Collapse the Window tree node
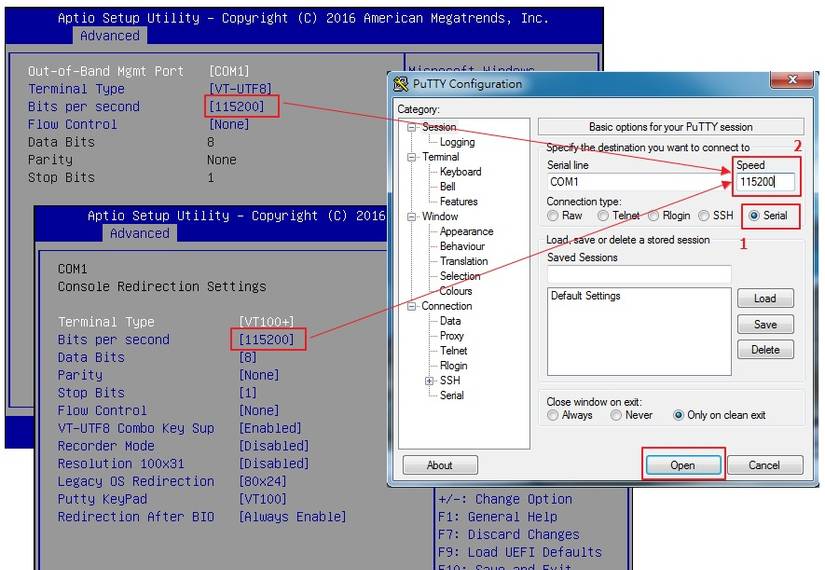 [x=411, y=217]
